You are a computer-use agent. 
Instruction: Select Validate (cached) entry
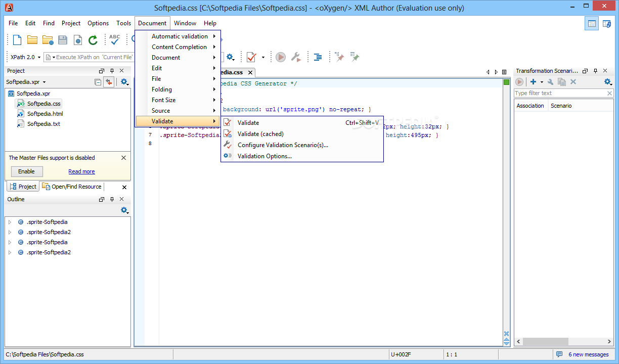pos(302,134)
